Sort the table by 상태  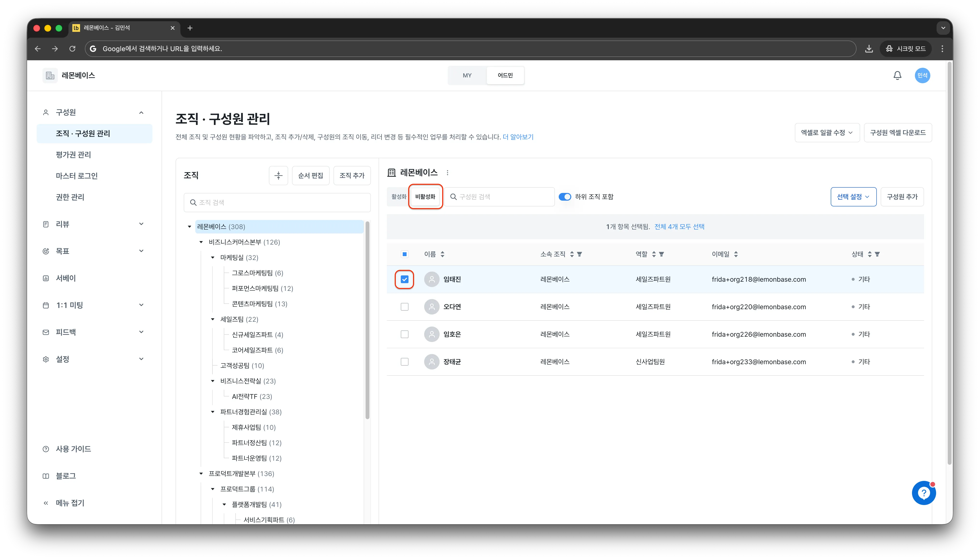pyautogui.click(x=869, y=254)
